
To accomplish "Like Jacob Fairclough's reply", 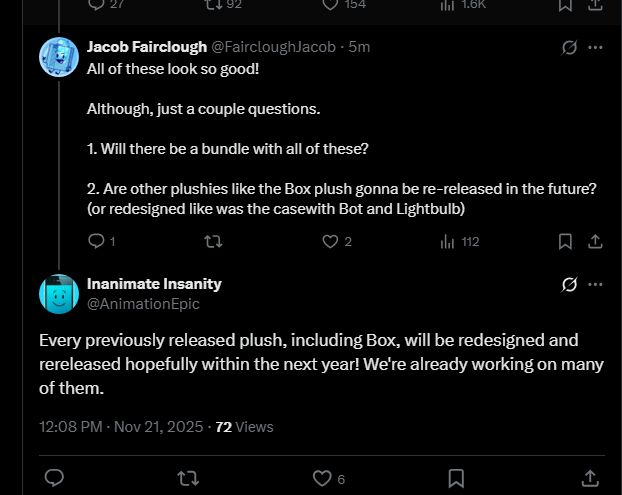I will [x=330, y=241].
